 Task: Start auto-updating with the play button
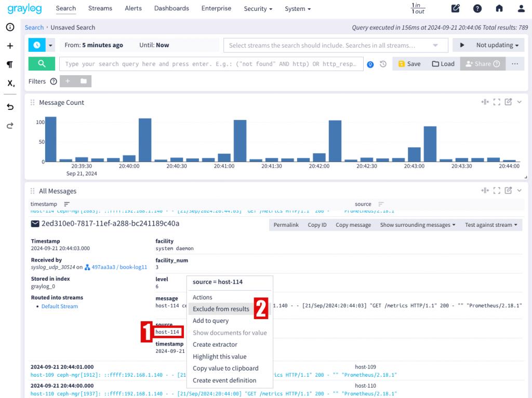click(462, 45)
